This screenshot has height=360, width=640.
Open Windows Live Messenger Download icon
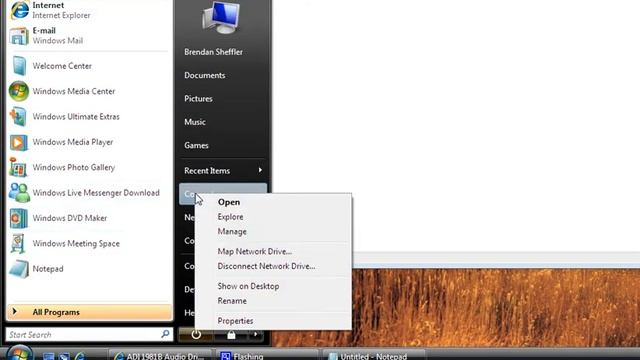tap(19, 193)
